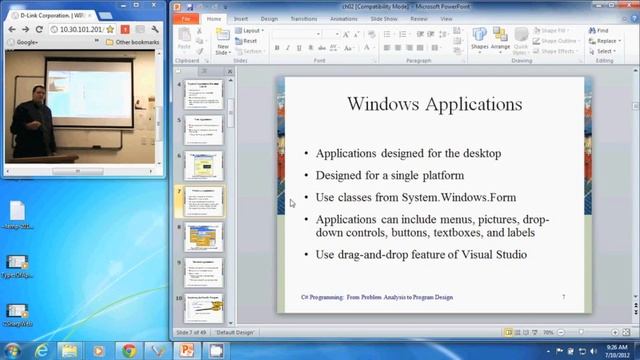Switch to Normal view in status bar
640x360 pixels.
pyautogui.click(x=509, y=333)
